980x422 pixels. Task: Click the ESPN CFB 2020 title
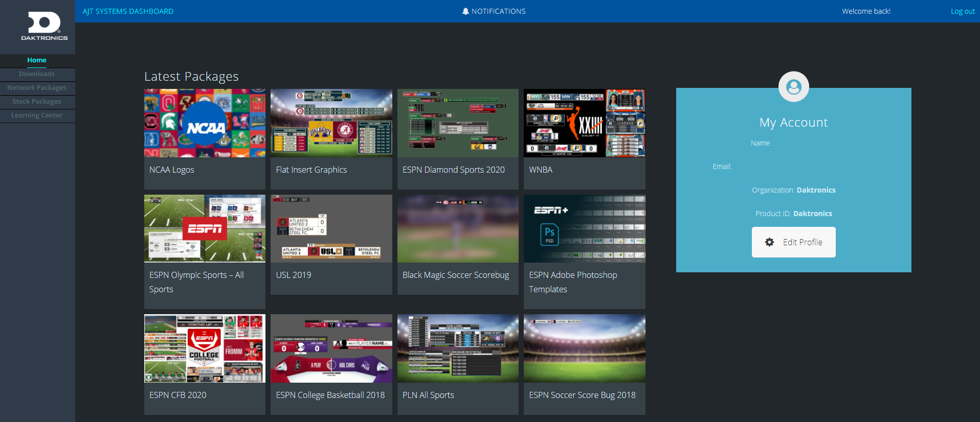(177, 395)
